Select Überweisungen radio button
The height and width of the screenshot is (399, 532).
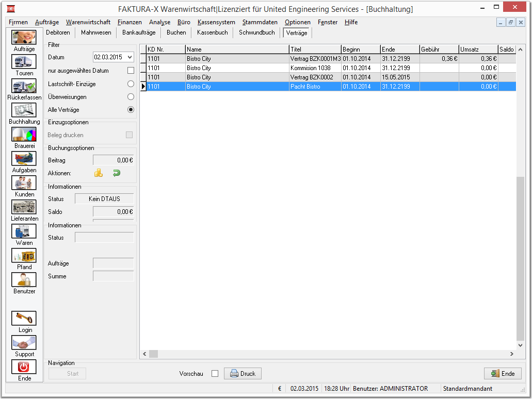(131, 96)
